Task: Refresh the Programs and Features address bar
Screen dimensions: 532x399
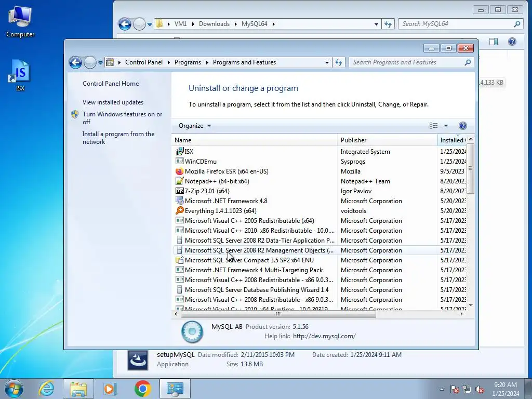Action: (x=339, y=62)
